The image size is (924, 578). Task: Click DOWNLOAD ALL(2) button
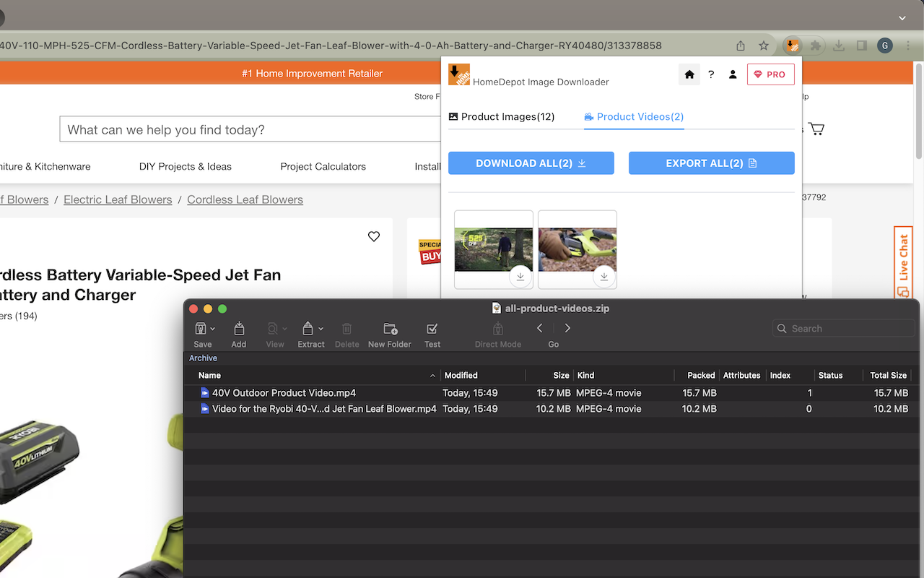pyautogui.click(x=531, y=163)
